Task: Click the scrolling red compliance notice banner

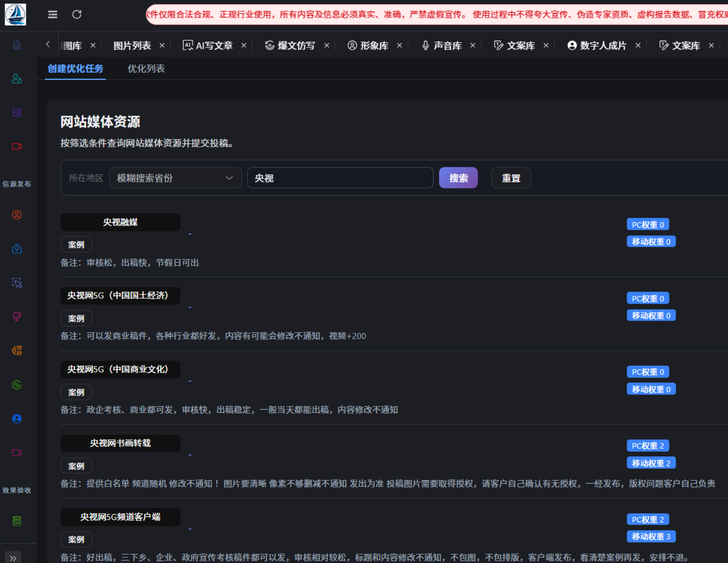Action: pos(437,14)
